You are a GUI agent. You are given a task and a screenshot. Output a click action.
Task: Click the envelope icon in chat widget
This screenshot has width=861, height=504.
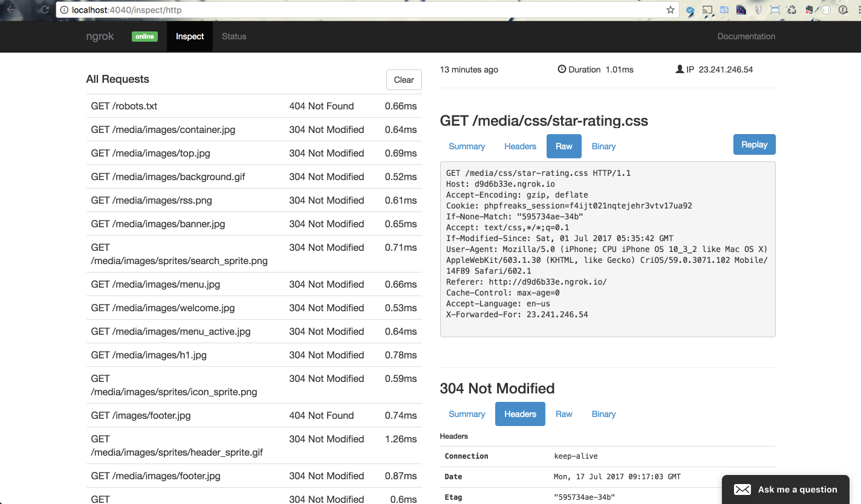click(742, 489)
